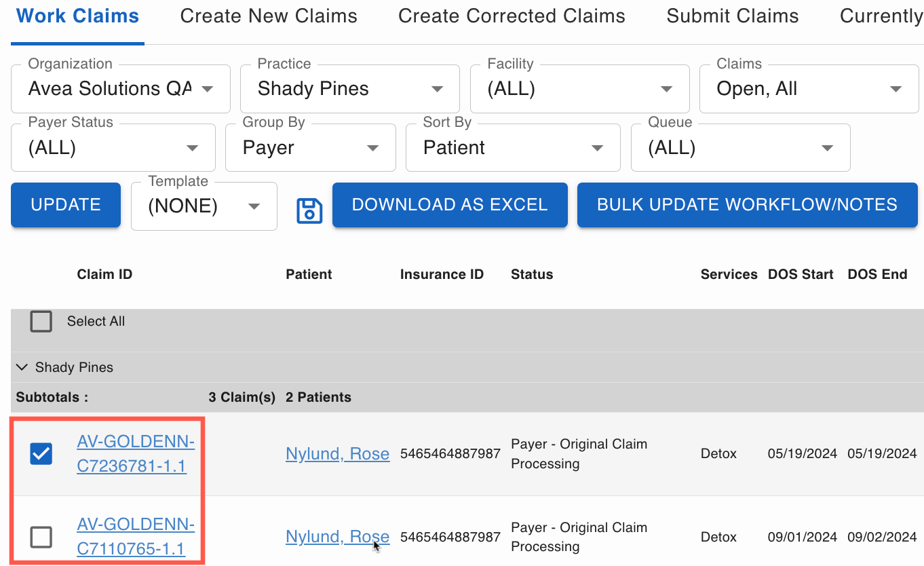The height and width of the screenshot is (566, 924).
Task: Open the Template dropdown
Action: (204, 206)
